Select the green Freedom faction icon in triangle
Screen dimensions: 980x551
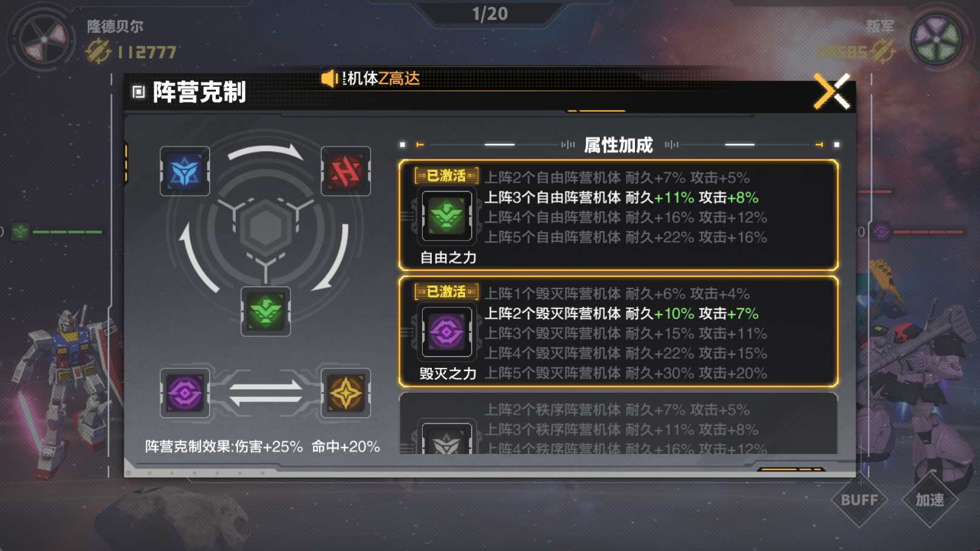[x=266, y=312]
